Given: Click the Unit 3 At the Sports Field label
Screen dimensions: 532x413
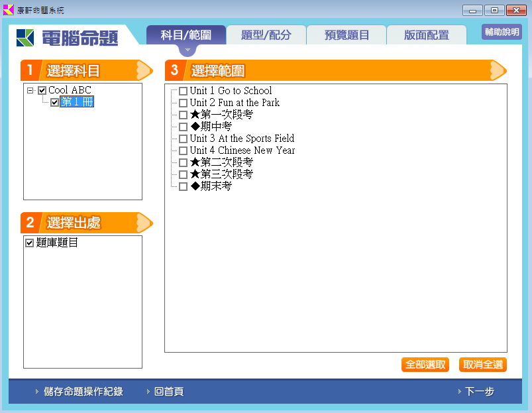Looking at the screenshot, I should point(242,139).
